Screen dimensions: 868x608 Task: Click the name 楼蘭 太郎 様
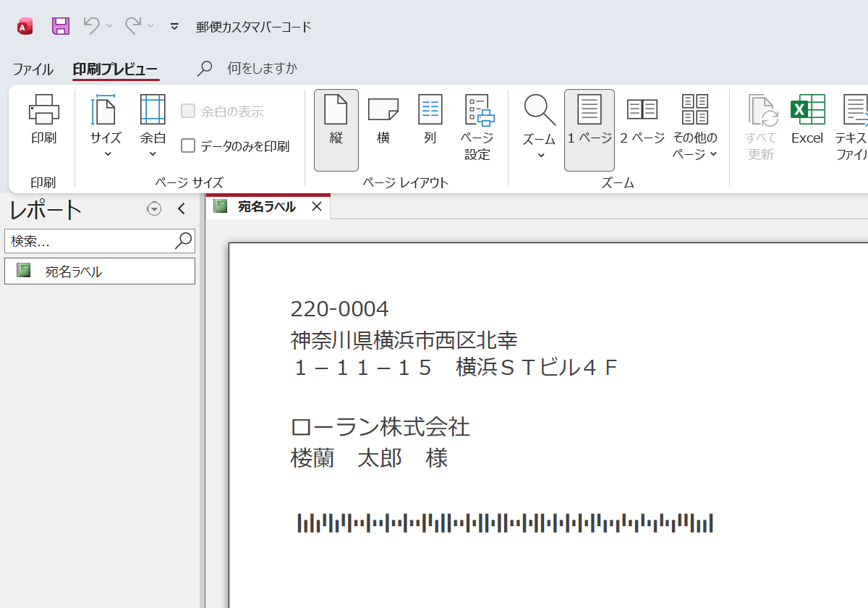pos(369,457)
